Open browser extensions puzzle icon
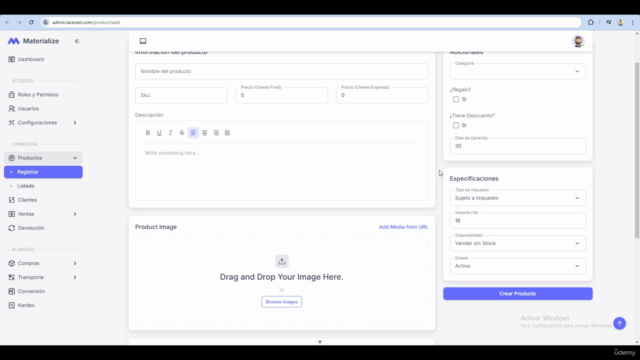 pos(591,22)
